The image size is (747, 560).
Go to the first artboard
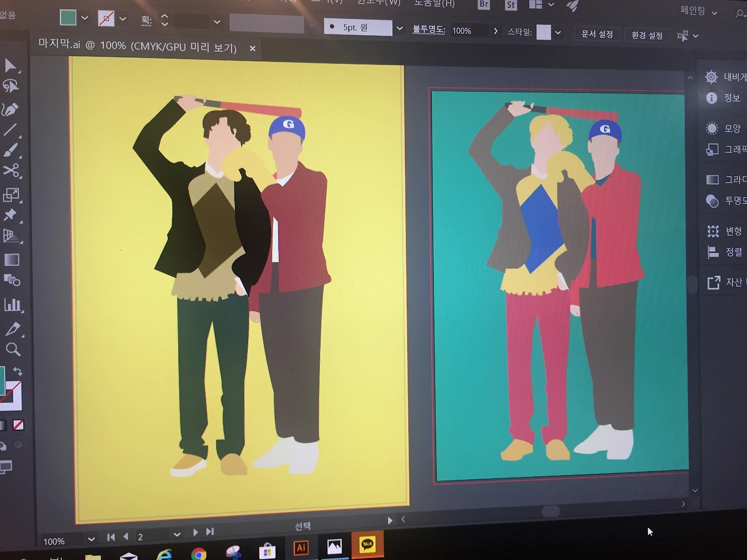[x=111, y=537]
